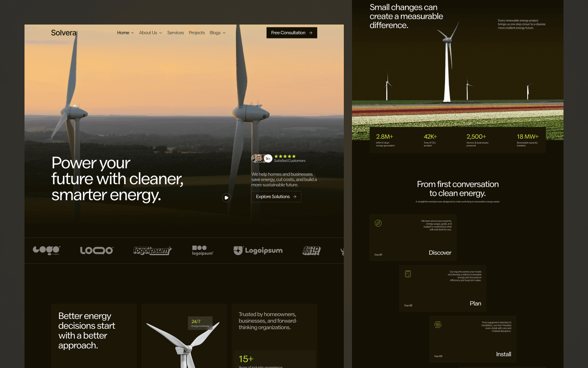This screenshot has width=588, height=368.
Task: Click arrow icon in Free Consultation button
Action: (311, 33)
